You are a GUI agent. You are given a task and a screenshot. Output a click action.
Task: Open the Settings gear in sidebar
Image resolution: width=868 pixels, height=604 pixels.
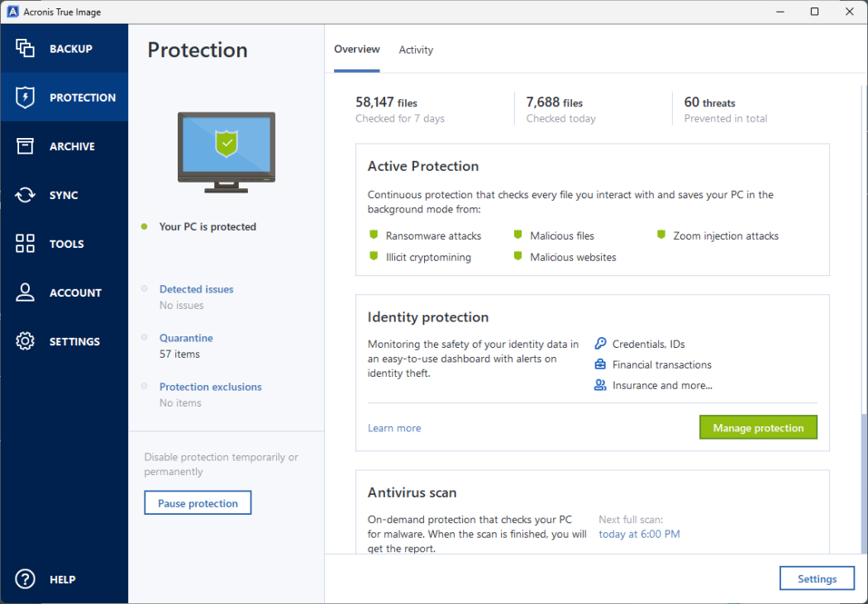(25, 340)
